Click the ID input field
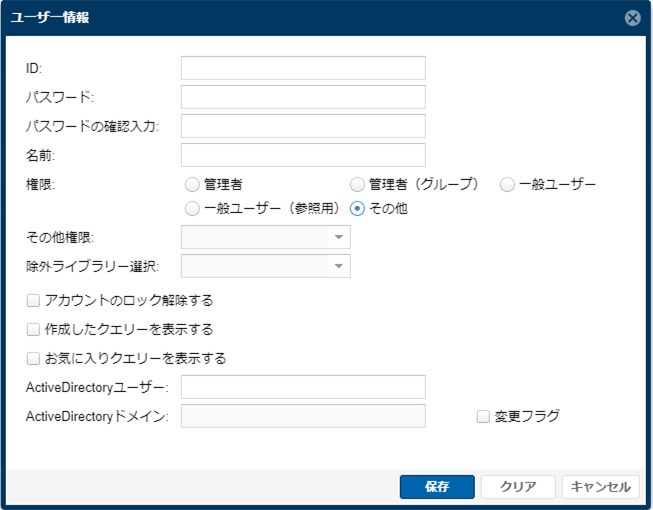 click(303, 68)
